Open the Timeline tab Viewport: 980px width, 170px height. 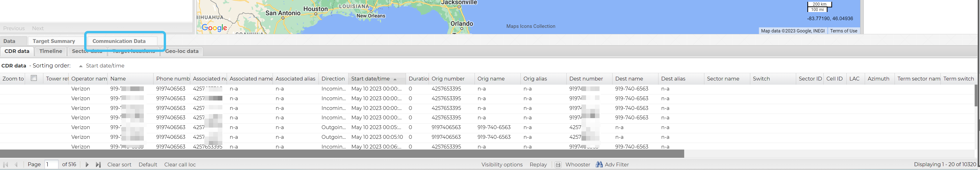50,51
